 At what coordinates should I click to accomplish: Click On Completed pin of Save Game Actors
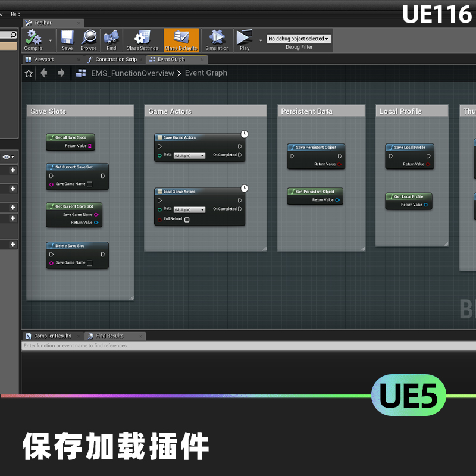240,155
